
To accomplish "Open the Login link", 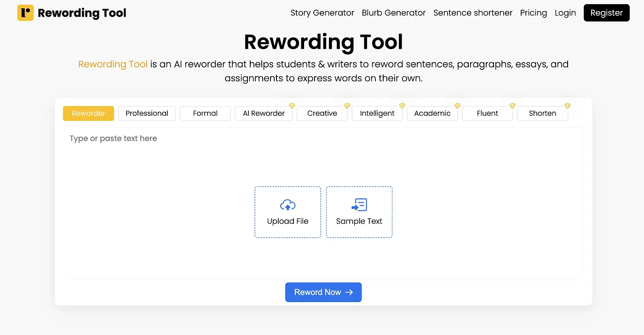I will click(x=565, y=13).
